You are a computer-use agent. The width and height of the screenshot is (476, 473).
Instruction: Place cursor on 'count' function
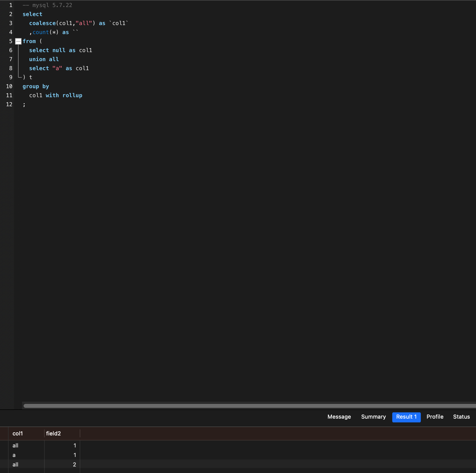coord(41,32)
